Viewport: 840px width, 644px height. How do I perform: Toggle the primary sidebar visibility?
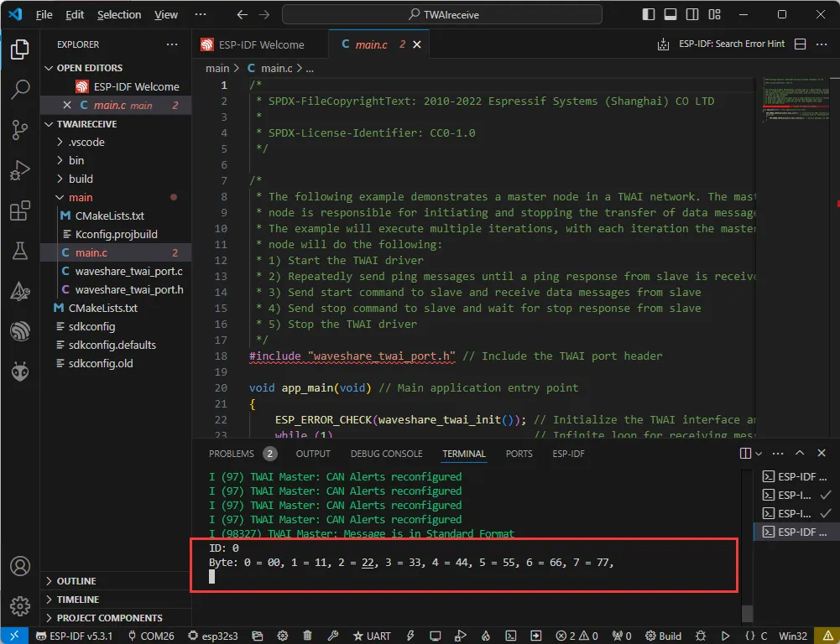coord(649,13)
